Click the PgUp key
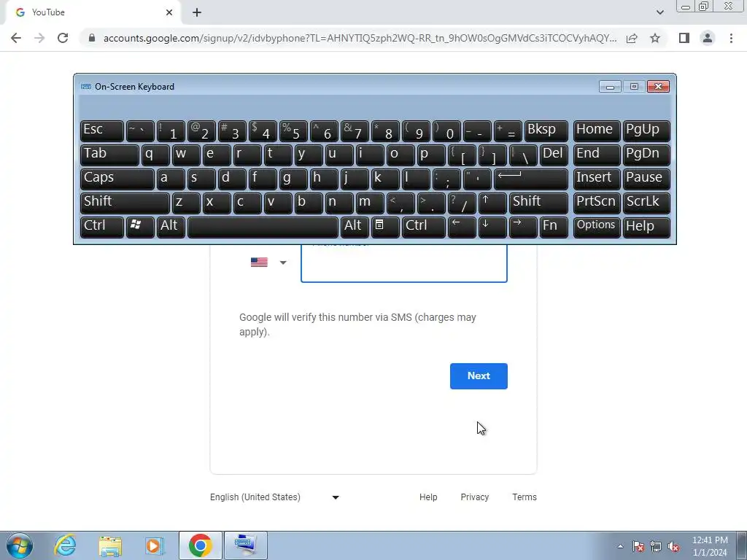This screenshot has width=747, height=560. coord(646,131)
